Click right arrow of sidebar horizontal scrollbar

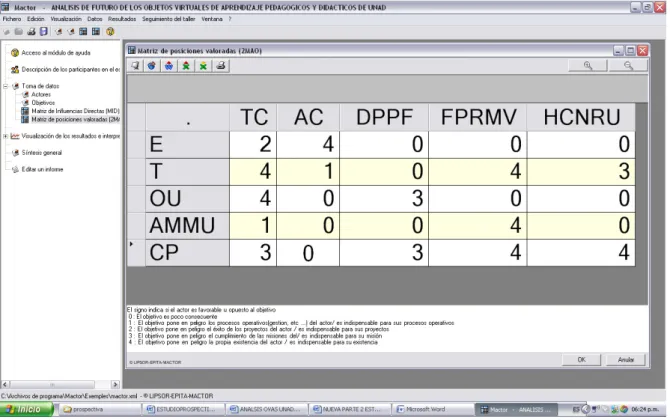(115, 385)
